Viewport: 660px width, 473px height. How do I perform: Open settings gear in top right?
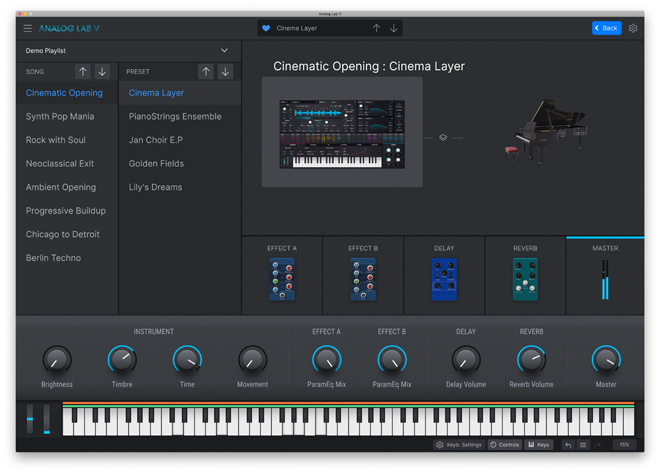coord(633,28)
